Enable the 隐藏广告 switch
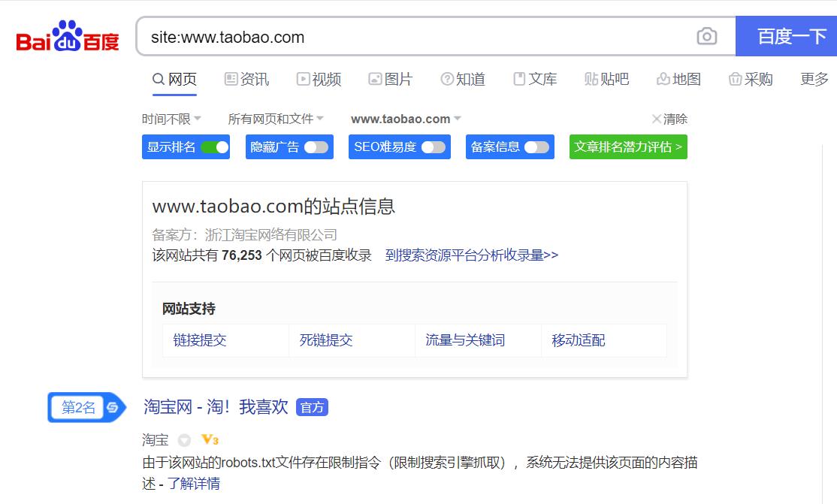The width and height of the screenshot is (837, 504). [x=316, y=147]
